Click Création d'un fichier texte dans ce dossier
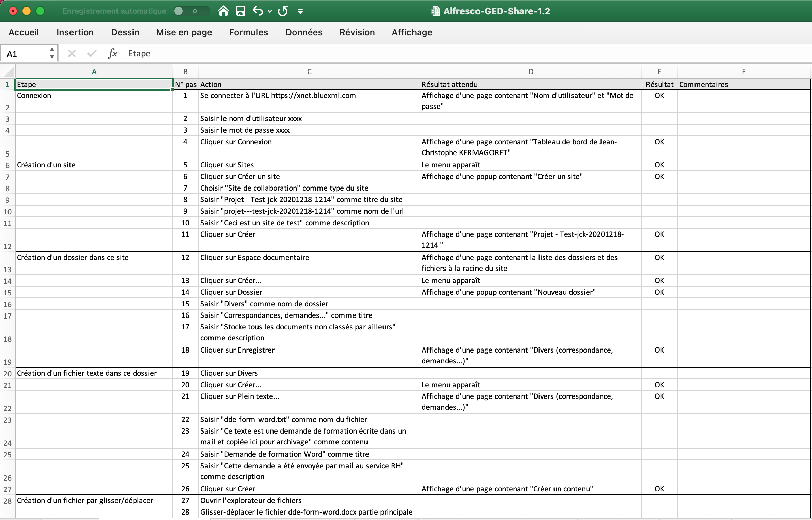This screenshot has width=812, height=520. click(x=94, y=373)
